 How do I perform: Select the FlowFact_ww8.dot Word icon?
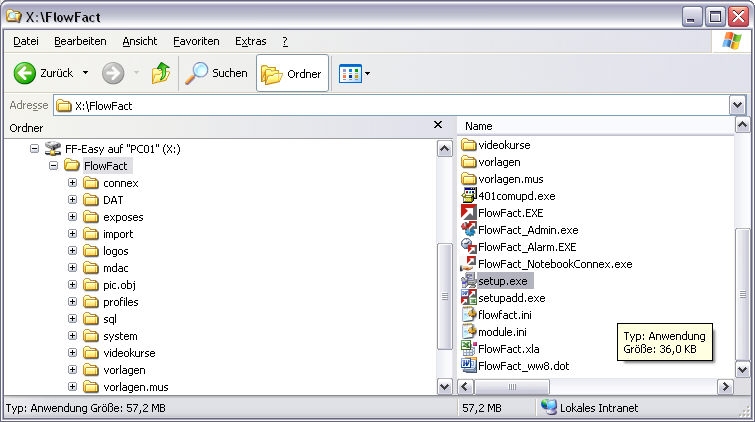469,366
